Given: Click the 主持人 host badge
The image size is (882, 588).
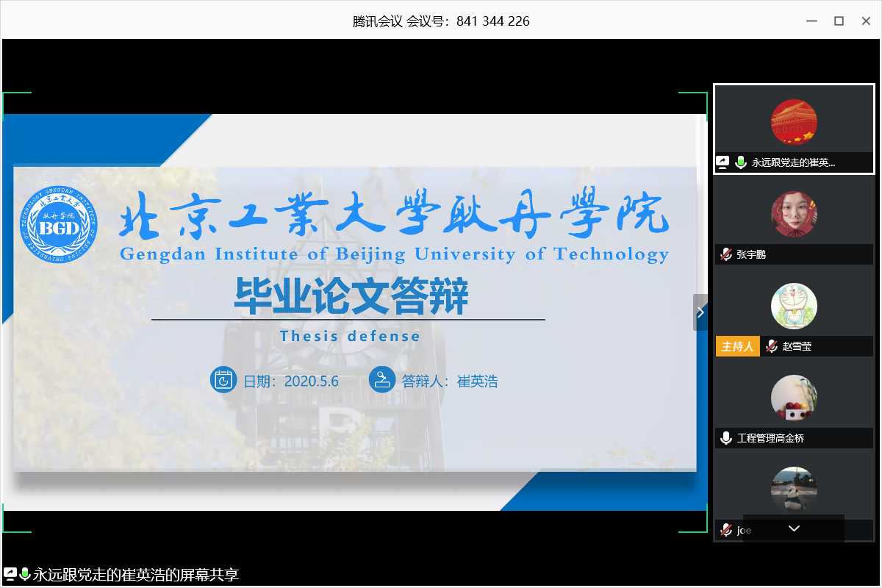Looking at the screenshot, I should coord(737,346).
